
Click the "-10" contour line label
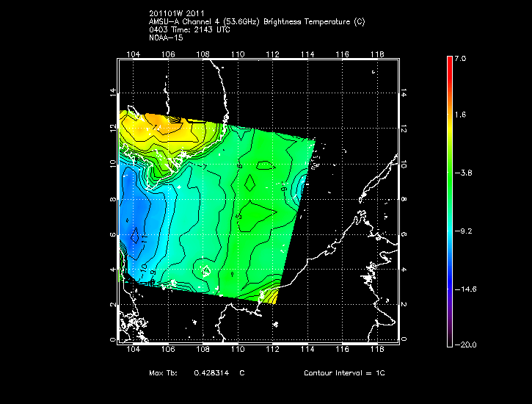click(x=144, y=270)
